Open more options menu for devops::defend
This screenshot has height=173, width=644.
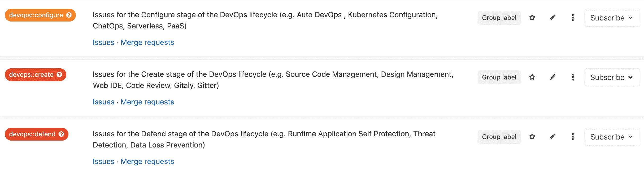pyautogui.click(x=573, y=137)
